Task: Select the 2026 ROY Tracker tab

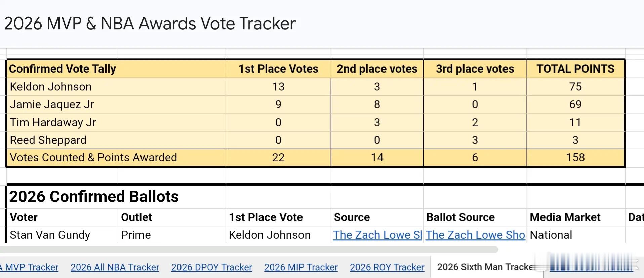Action: [387, 267]
